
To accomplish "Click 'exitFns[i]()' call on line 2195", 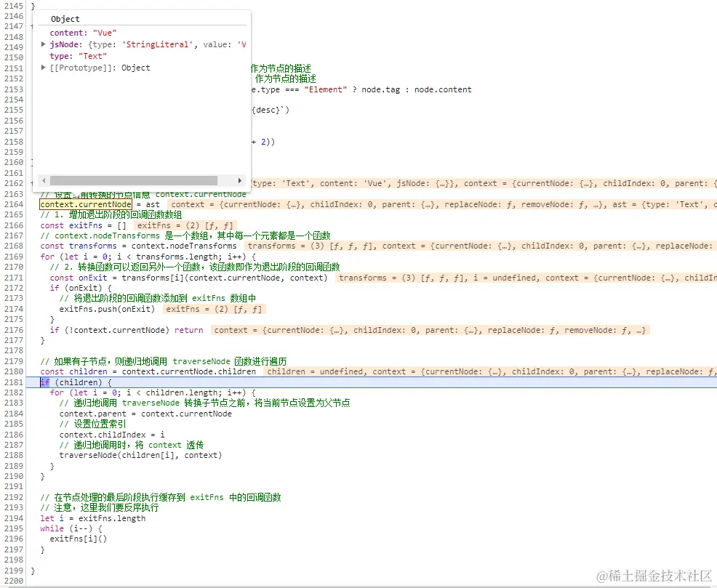I will click(79, 539).
